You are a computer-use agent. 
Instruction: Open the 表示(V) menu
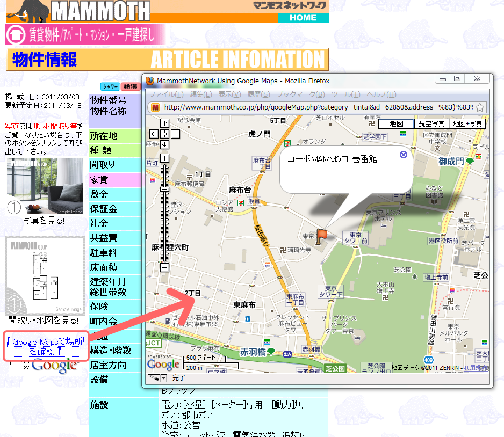pyautogui.click(x=230, y=94)
